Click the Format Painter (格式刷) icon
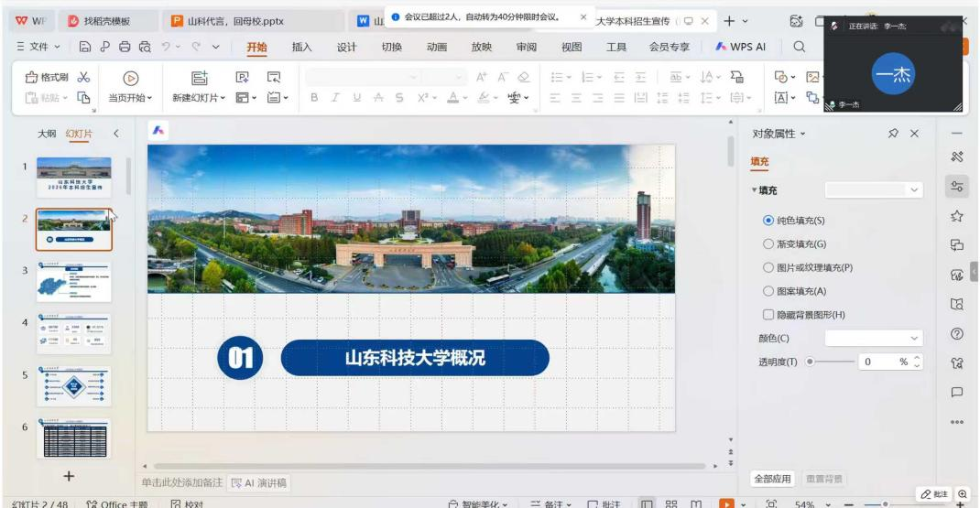980x508 pixels. [31, 78]
